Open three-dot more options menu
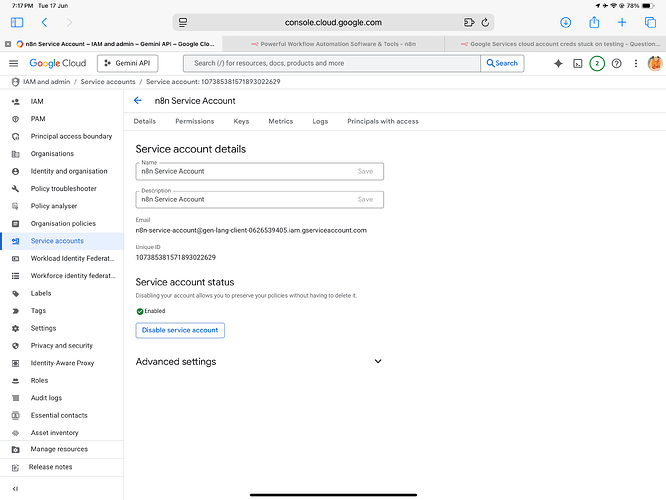Screen dimensions: 666x500 pos(635,63)
